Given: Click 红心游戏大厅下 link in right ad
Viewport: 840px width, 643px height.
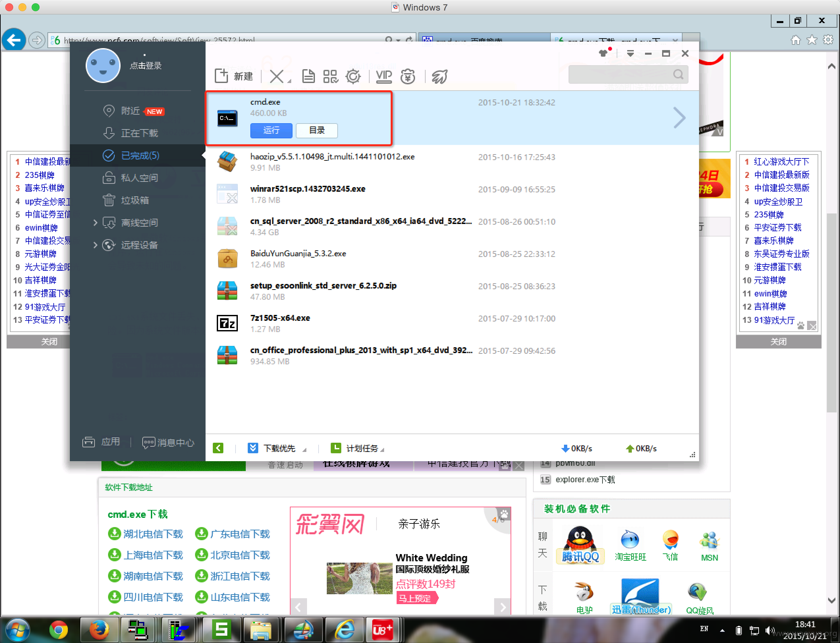Looking at the screenshot, I should pos(781,161).
